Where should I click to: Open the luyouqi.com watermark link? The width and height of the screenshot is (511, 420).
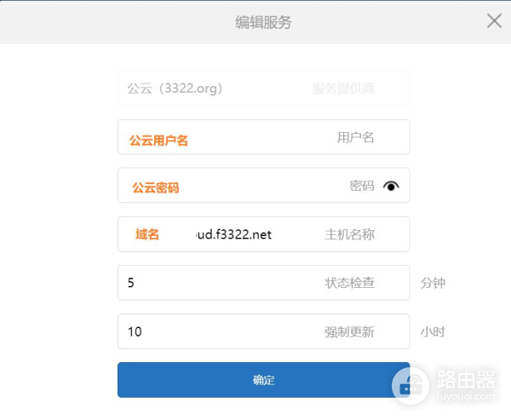tap(465, 396)
